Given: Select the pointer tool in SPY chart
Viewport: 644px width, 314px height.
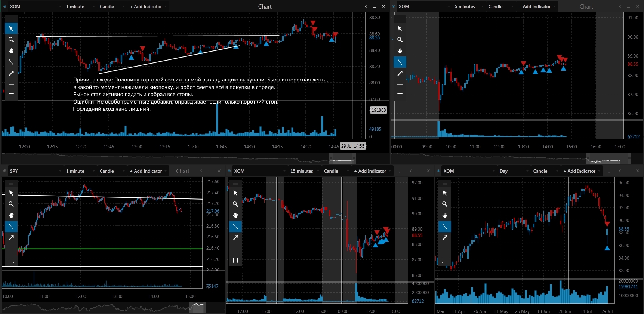Looking at the screenshot, I should pos(11,193).
